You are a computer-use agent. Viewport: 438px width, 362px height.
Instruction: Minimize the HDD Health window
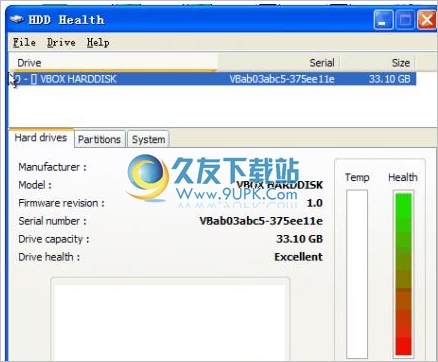coord(383,20)
